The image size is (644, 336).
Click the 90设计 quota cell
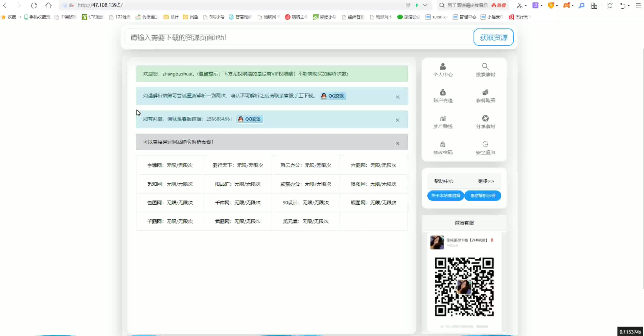pos(305,203)
